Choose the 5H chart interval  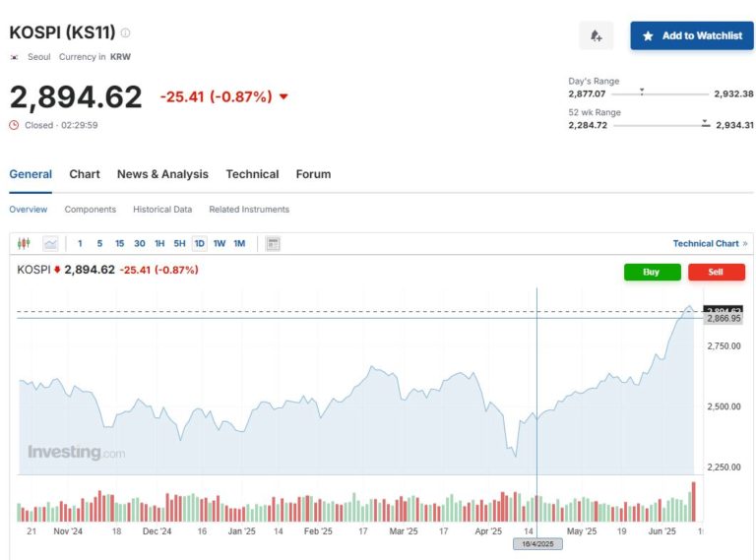click(179, 243)
